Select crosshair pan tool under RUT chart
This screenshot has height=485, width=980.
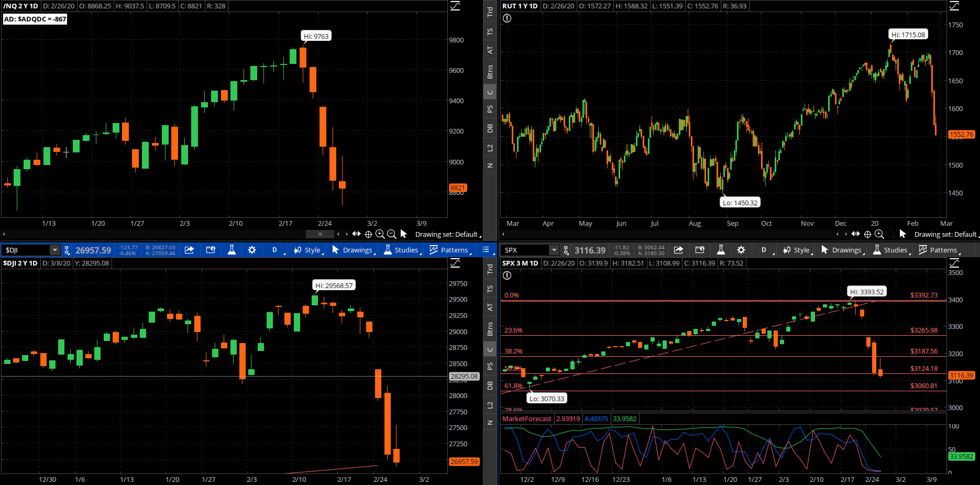[x=867, y=234]
